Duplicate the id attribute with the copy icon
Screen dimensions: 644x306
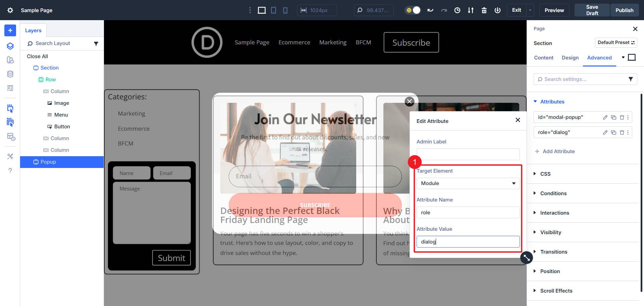[613, 117]
